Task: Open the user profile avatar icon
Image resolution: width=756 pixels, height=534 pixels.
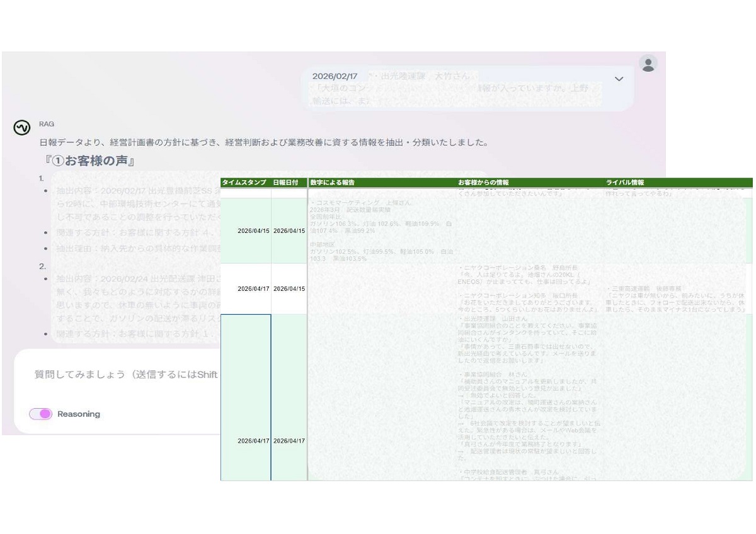Action: 648,64
